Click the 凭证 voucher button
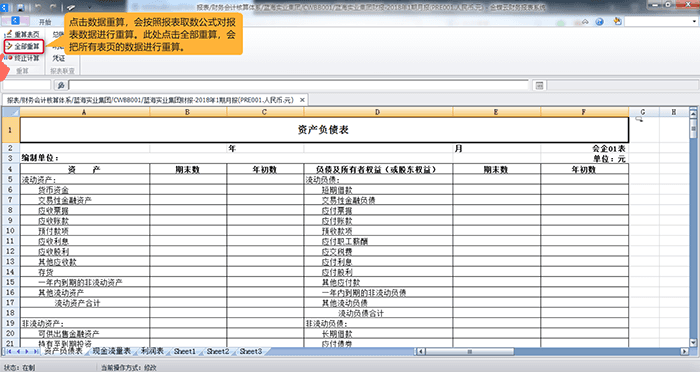 point(58,58)
